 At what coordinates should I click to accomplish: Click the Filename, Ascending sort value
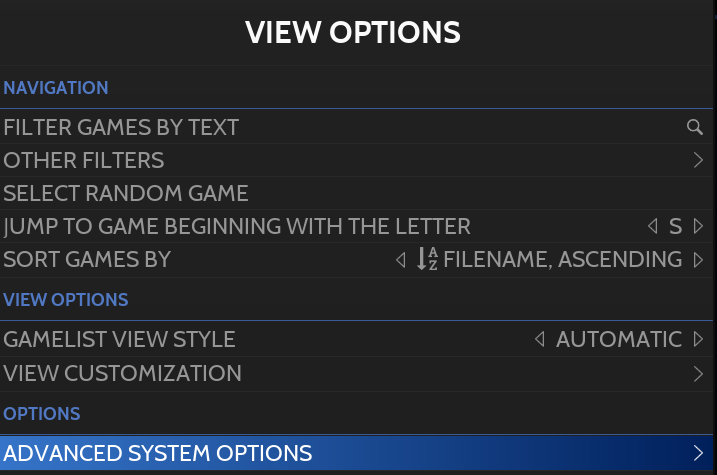[x=562, y=260]
